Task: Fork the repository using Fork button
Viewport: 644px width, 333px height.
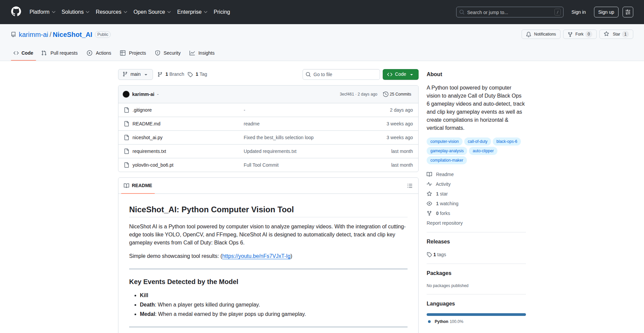Action: point(579,34)
